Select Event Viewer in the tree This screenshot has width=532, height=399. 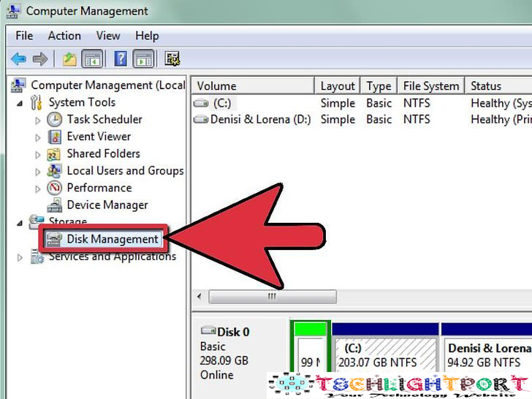(99, 137)
